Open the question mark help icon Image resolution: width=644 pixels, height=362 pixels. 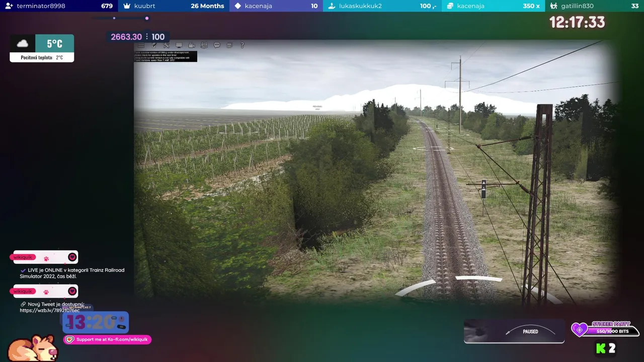pos(242,45)
